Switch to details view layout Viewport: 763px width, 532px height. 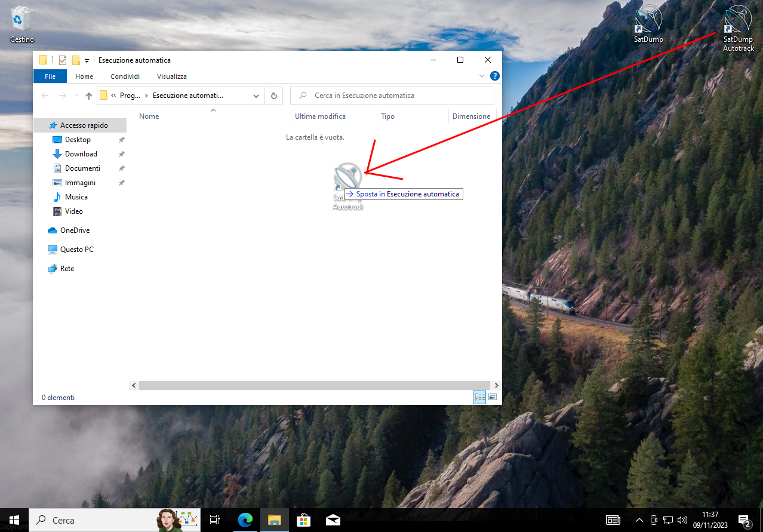point(479,398)
